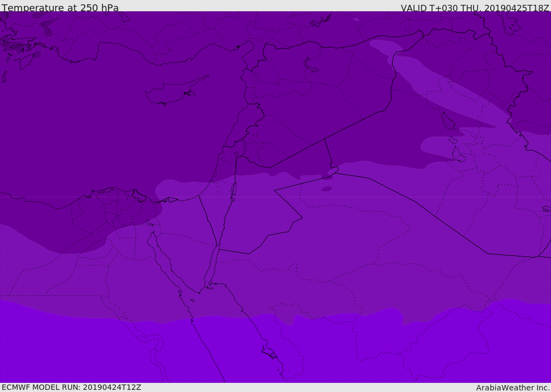551x392 pixels.
Task: Click the 'VALID T+030 THU. 20190425T18Z' label
Action: pos(475,8)
